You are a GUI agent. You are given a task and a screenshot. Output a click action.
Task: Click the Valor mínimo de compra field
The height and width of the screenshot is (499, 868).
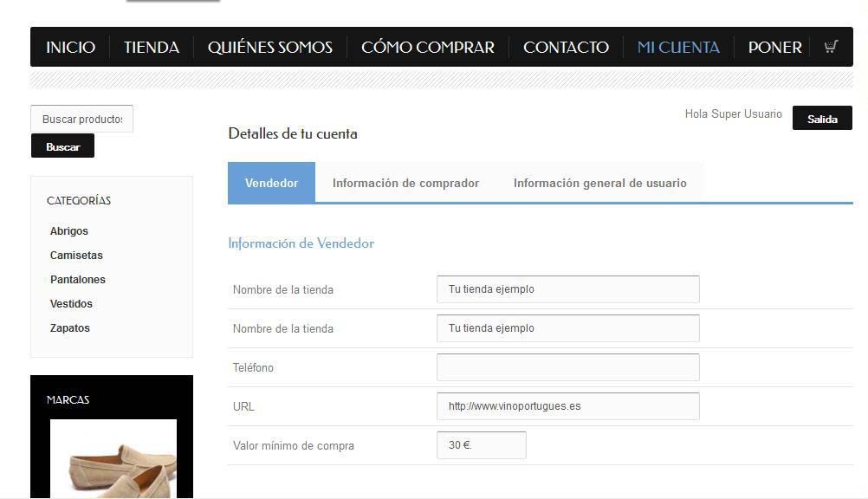click(482, 445)
